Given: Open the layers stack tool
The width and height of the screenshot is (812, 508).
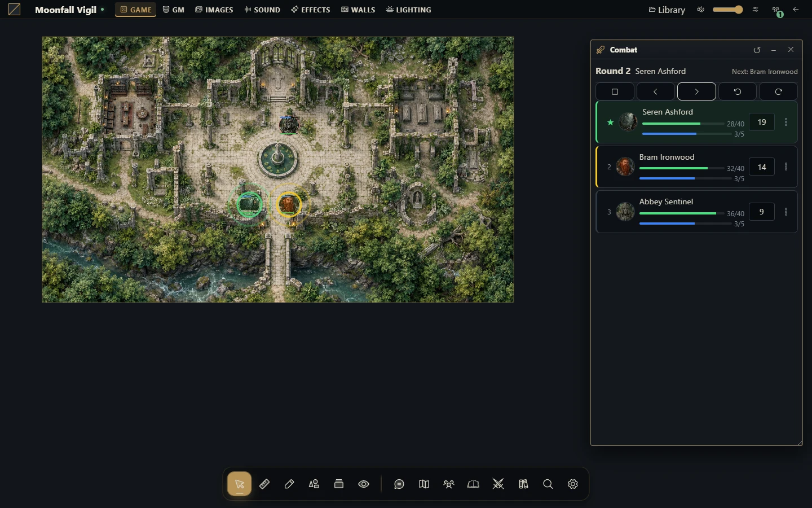Looking at the screenshot, I should (x=339, y=484).
